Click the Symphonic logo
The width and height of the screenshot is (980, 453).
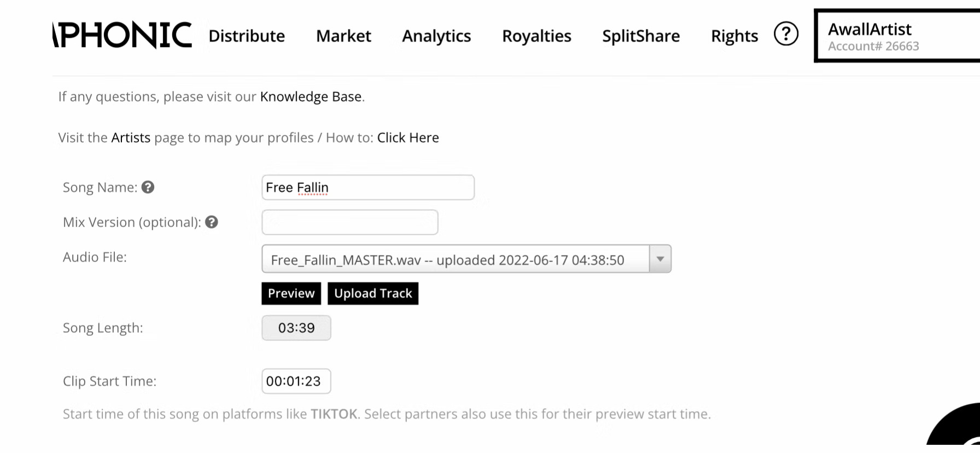123,35
